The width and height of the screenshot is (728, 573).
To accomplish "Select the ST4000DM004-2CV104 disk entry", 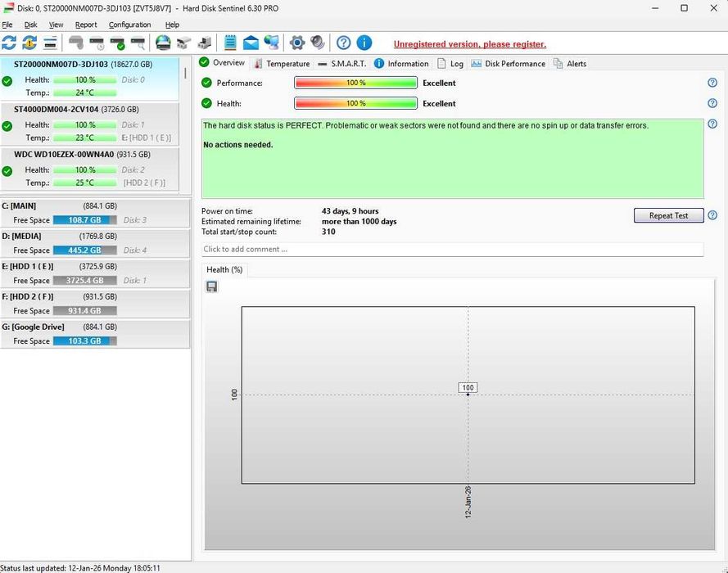I will tap(89, 123).
